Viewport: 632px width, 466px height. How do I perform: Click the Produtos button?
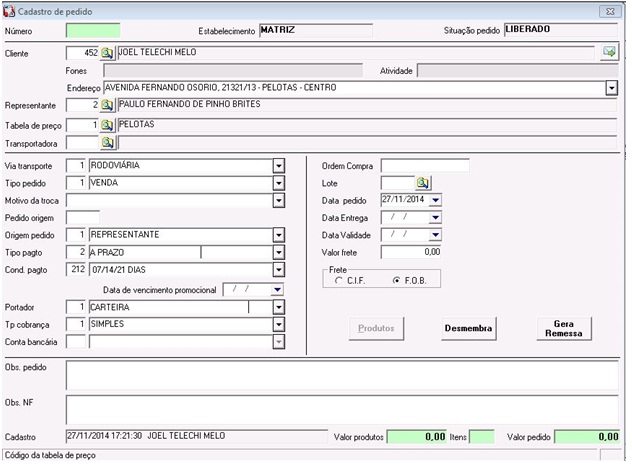click(x=376, y=328)
